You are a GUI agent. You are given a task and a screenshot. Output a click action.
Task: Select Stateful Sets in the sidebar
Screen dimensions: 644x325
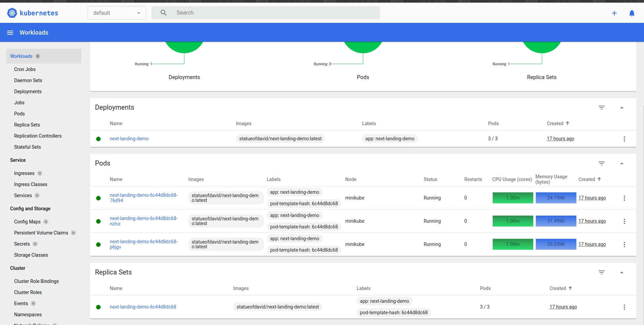click(27, 147)
